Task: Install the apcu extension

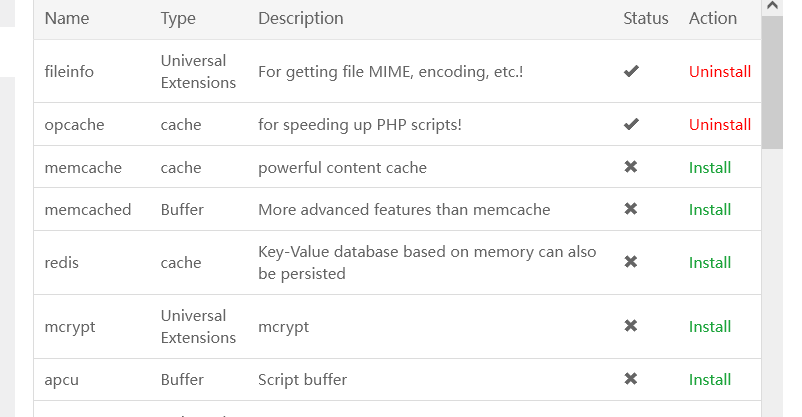Action: click(710, 380)
